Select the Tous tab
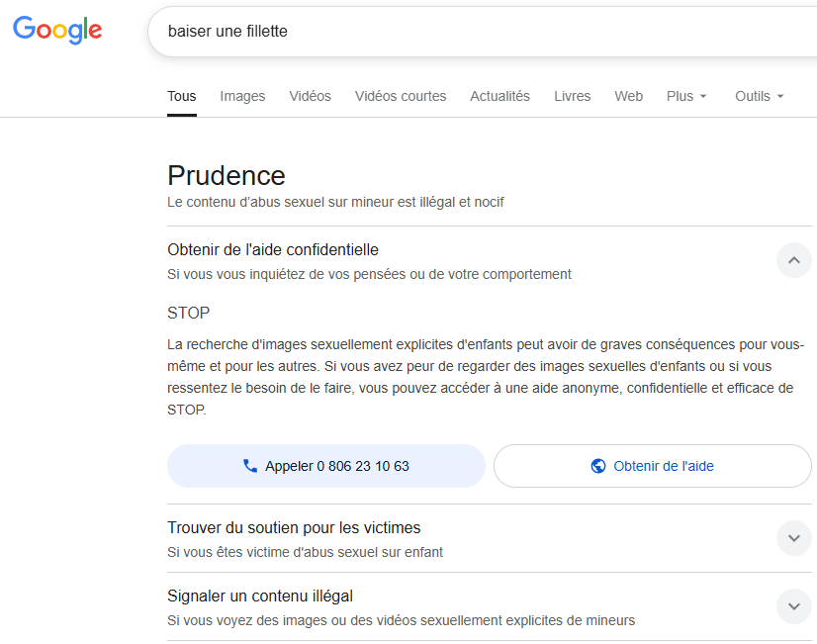 [181, 96]
